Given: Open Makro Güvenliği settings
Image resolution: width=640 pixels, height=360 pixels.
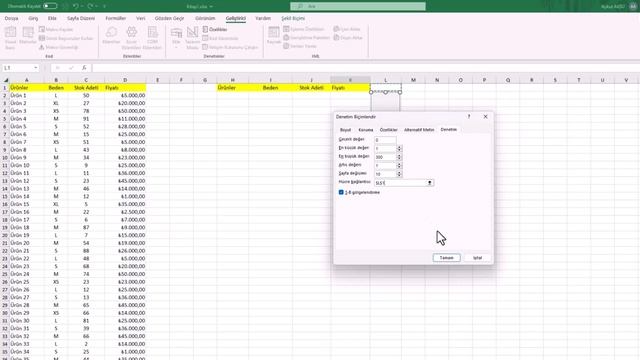Looking at the screenshot, I should pyautogui.click(x=58, y=47).
